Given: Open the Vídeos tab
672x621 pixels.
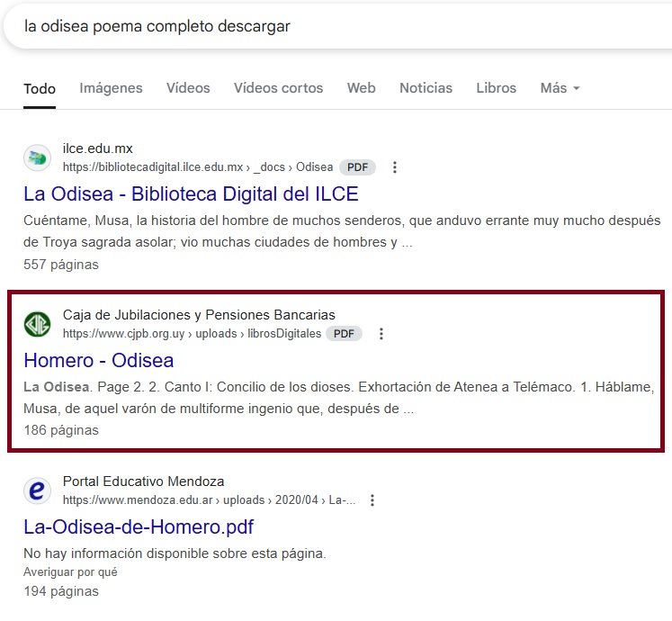Looking at the screenshot, I should (188, 88).
